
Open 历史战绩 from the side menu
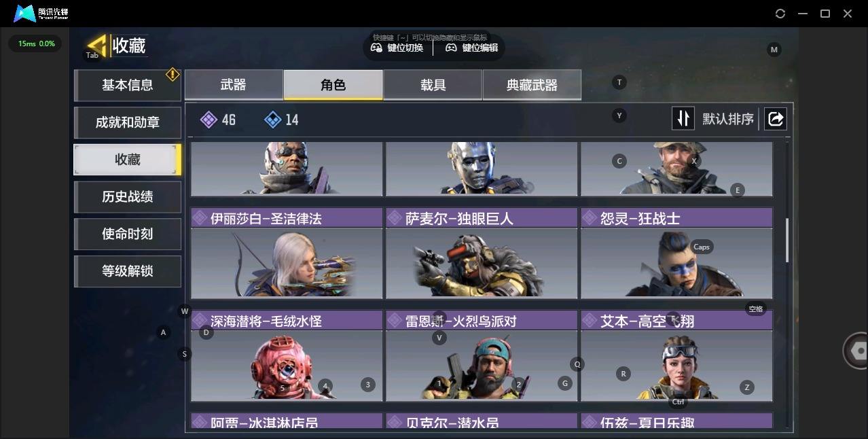(128, 196)
